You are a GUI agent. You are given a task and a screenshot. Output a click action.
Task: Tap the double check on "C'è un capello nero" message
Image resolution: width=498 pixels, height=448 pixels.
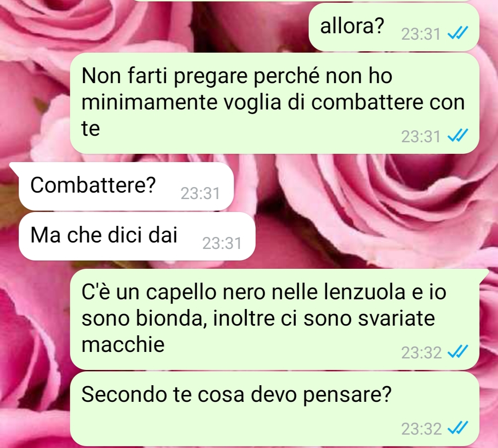coord(458,352)
